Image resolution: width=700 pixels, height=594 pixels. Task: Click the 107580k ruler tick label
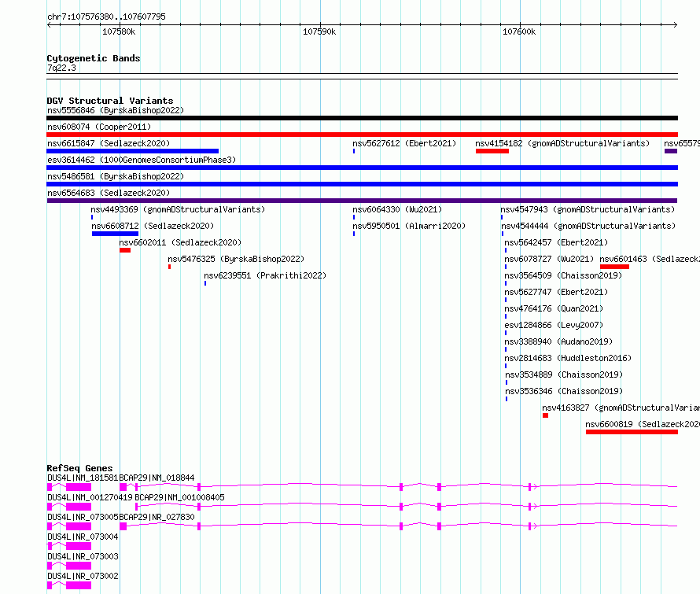pos(119,31)
